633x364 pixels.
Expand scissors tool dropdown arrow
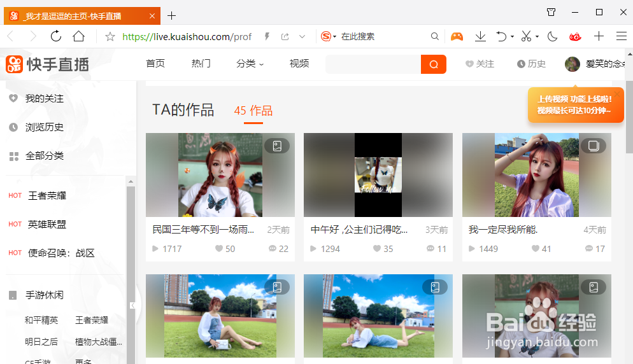click(x=537, y=37)
